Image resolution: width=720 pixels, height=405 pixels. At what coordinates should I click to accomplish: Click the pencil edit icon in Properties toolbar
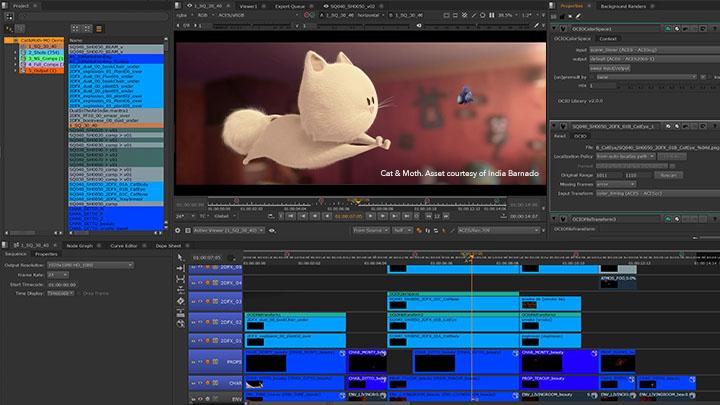coord(579,16)
